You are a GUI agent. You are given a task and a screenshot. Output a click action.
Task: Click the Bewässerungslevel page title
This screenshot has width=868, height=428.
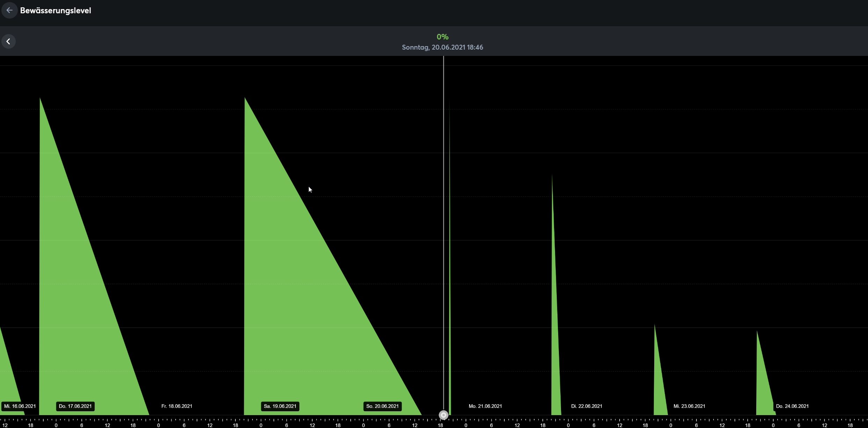coord(56,10)
